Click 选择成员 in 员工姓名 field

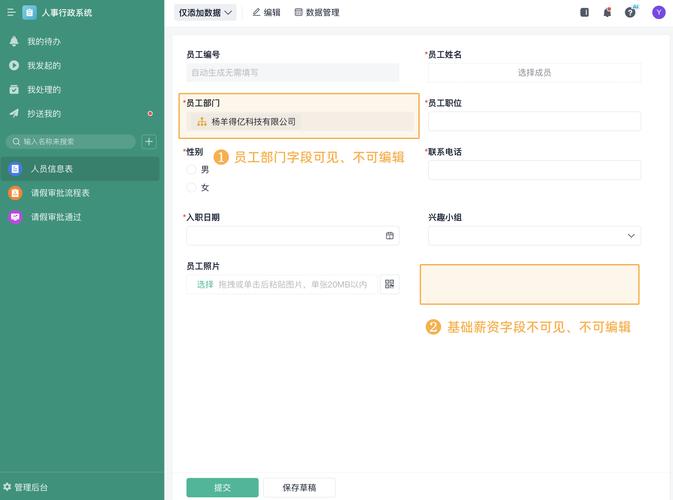[x=534, y=73]
